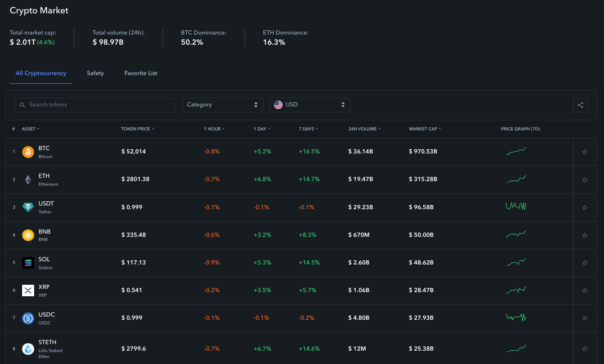
Task: Add Ethereum to favorites via star
Action: click(584, 179)
